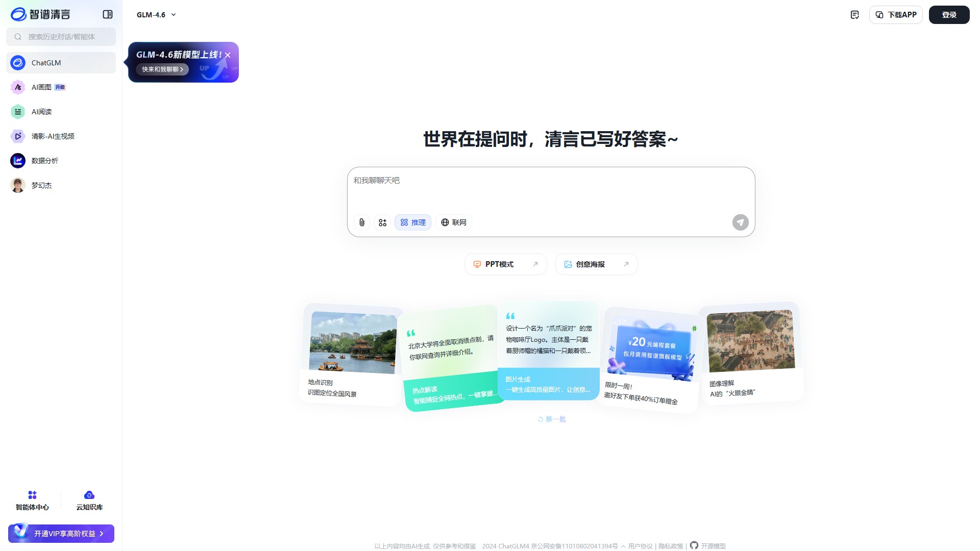Screen dimensions: 980x551
Task: Close the GLM-4.6 new model banner
Action: (228, 55)
